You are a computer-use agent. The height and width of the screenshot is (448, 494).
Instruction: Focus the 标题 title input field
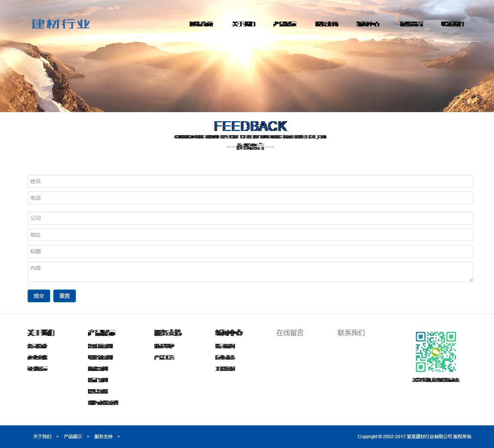[x=250, y=251]
